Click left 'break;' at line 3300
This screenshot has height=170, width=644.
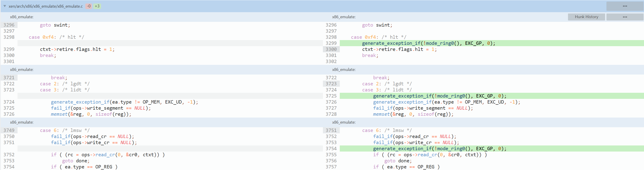(x=48, y=55)
